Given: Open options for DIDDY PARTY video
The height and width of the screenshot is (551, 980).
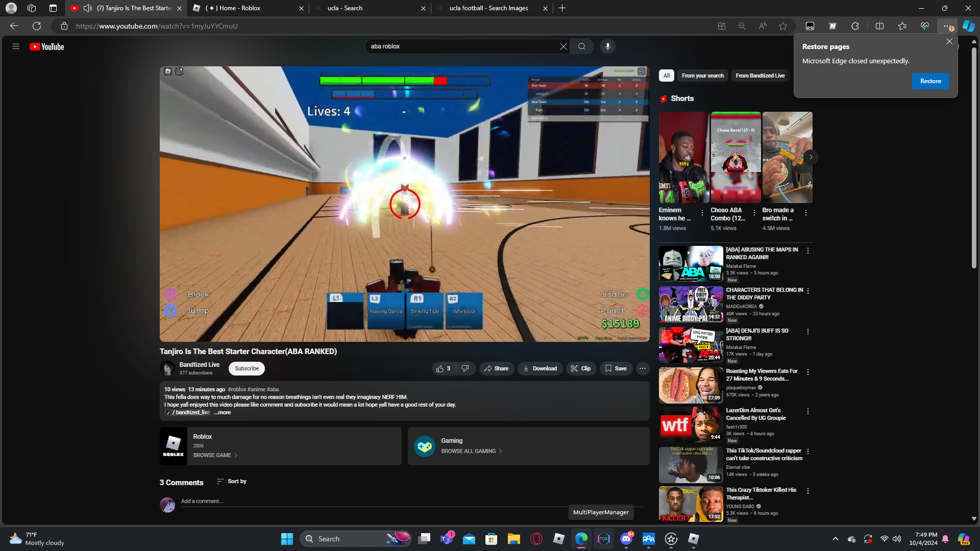Looking at the screenshot, I should tap(808, 291).
